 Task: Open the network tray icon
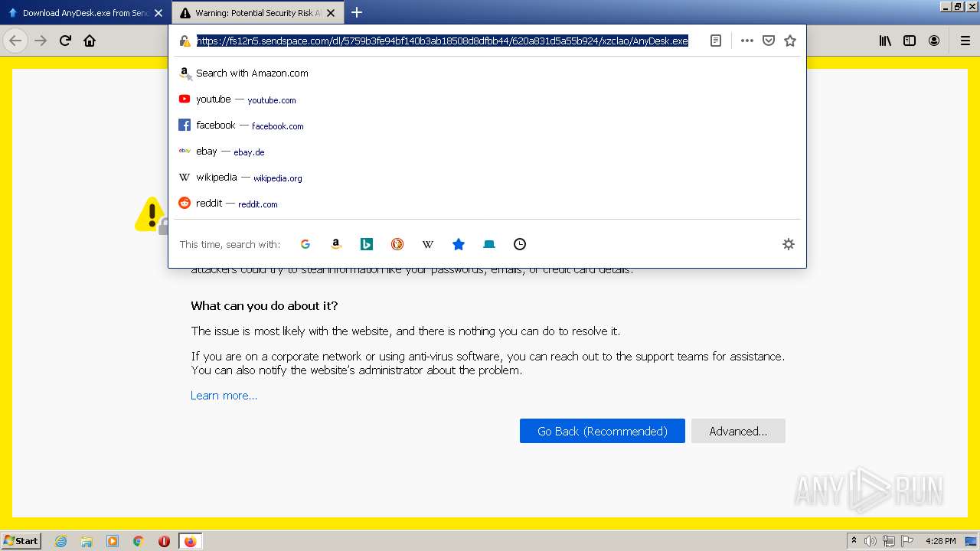(888, 541)
